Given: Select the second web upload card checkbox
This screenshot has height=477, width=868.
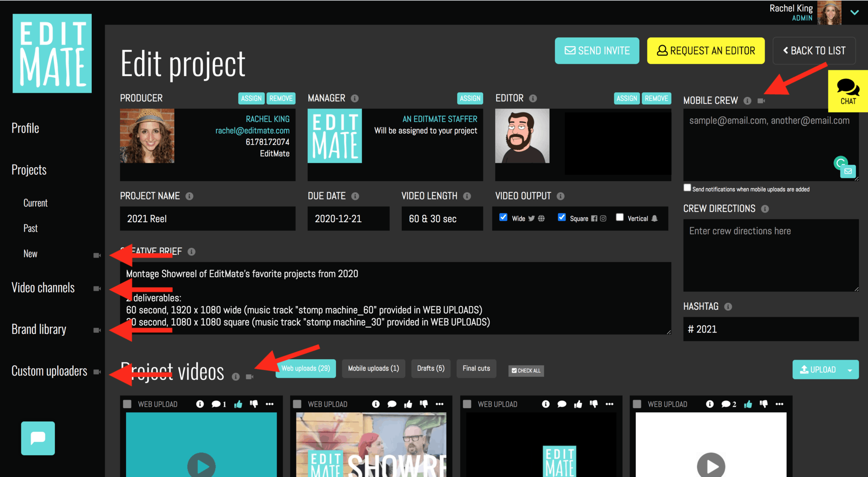Looking at the screenshot, I should [297, 404].
